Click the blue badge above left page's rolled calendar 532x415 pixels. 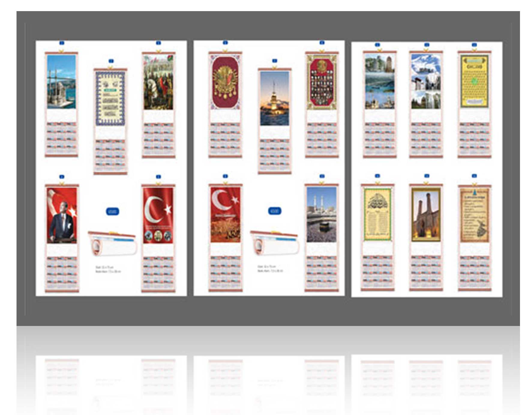(x=113, y=211)
